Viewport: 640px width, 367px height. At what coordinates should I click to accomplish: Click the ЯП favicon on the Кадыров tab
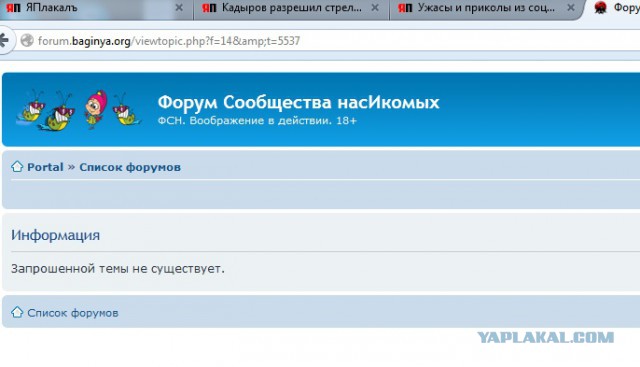click(x=209, y=8)
